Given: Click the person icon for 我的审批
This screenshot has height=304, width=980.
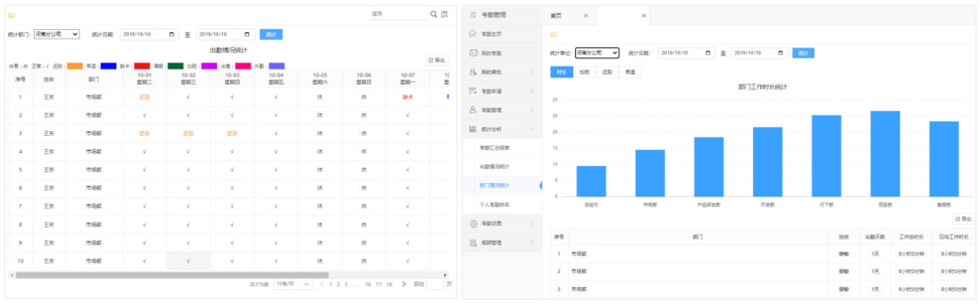Looking at the screenshot, I should click(x=473, y=72).
